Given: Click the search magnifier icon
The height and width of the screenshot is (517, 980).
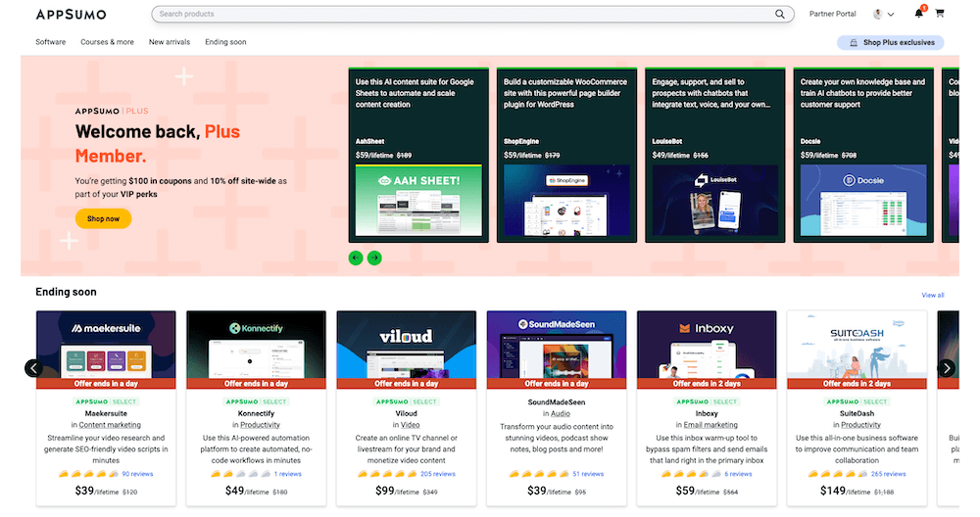Looking at the screenshot, I should [780, 14].
